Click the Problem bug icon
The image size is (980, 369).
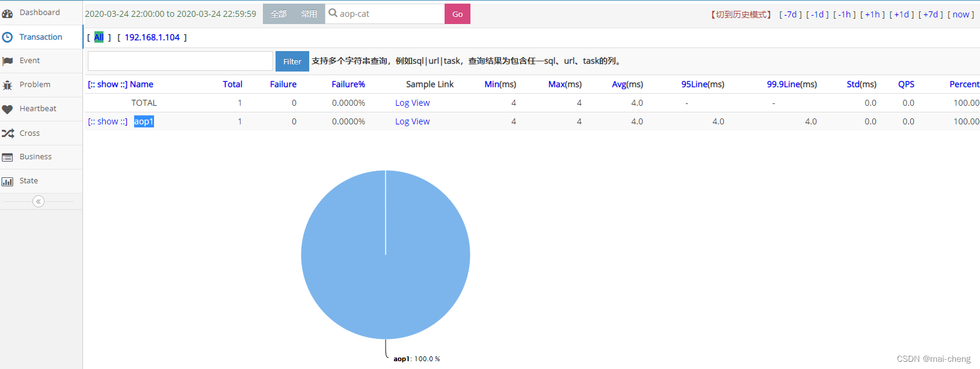[7, 85]
